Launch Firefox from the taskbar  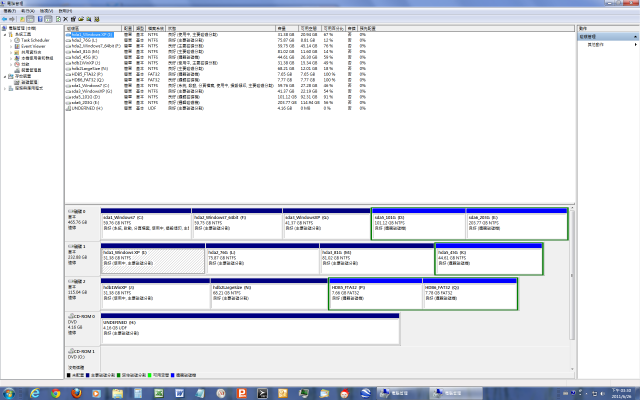(76, 393)
